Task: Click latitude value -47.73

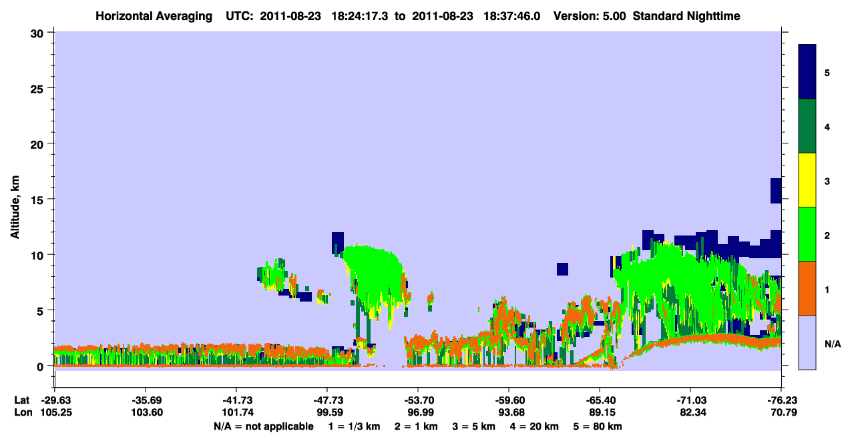Action: pyautogui.click(x=327, y=400)
